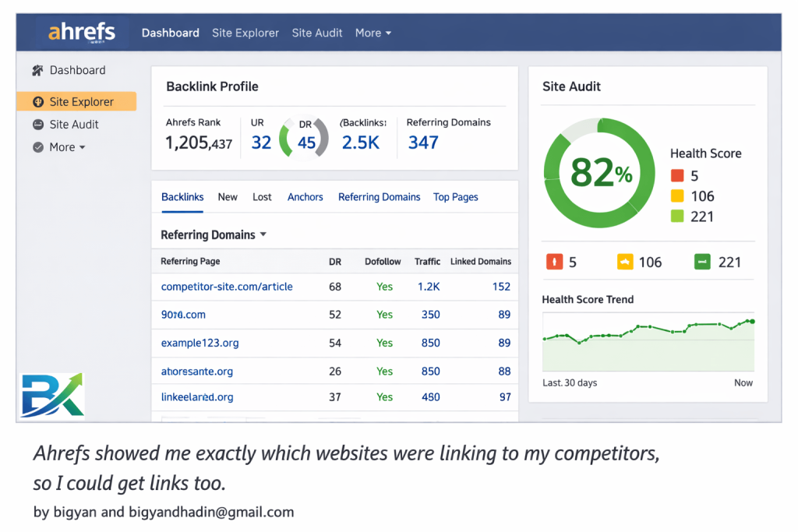Click the DR gauge ring

pos(304,137)
